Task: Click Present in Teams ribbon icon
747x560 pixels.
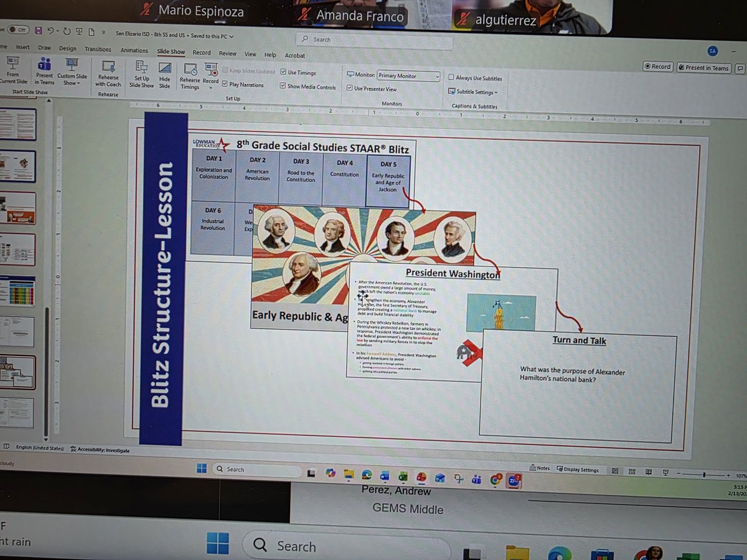Action: click(44, 71)
